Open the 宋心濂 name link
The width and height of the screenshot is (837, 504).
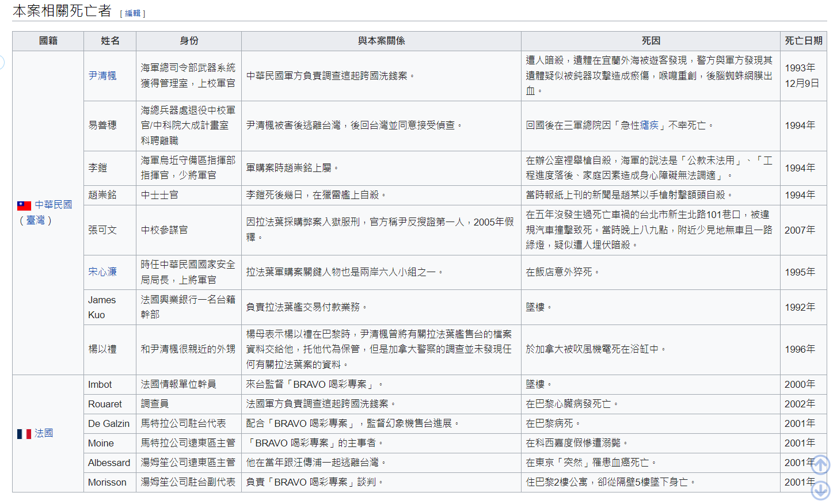coord(102,272)
